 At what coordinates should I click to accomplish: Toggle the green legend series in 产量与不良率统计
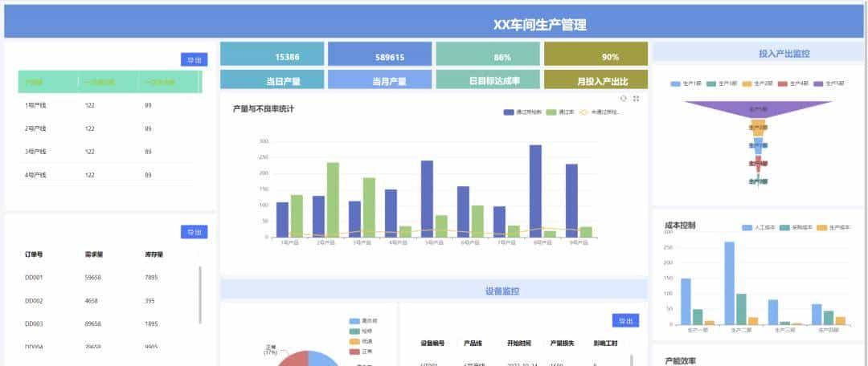coord(559,112)
